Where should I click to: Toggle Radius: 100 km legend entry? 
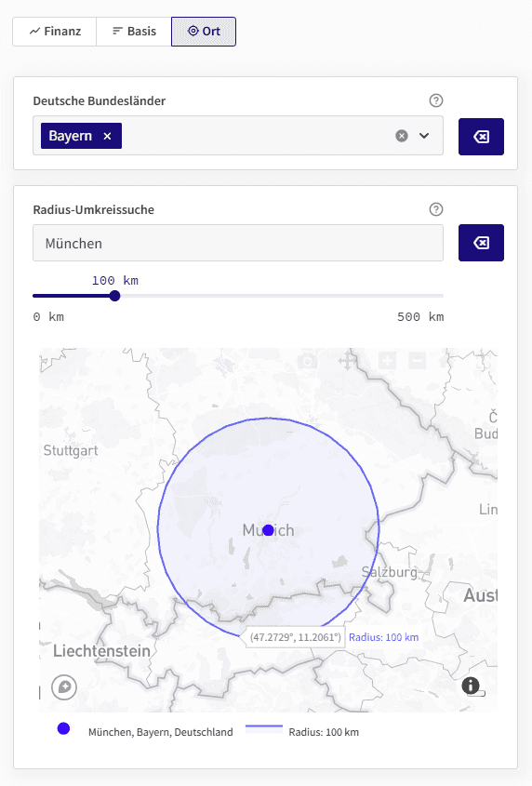tap(302, 731)
